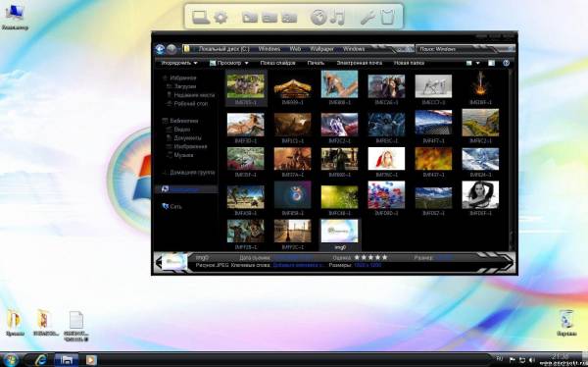Viewport: 588px width, 367px height.
Task: Click the music note icon in top dock
Action: click(337, 17)
